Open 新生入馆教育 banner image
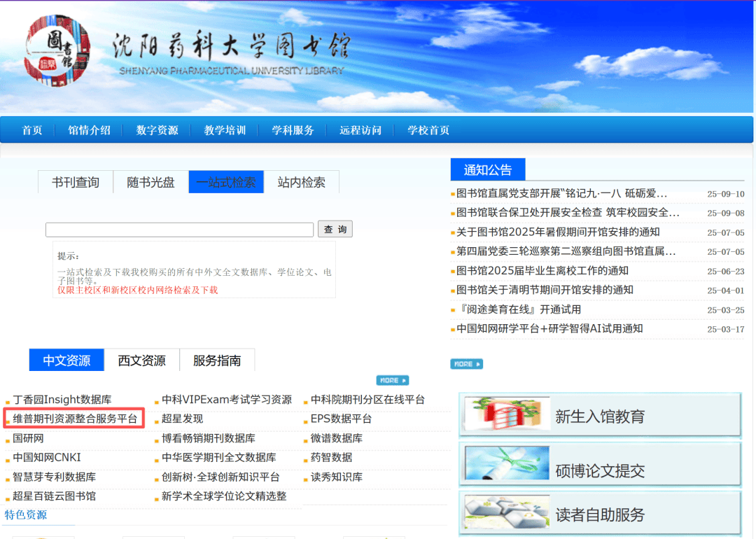The image size is (756, 539). (x=600, y=416)
